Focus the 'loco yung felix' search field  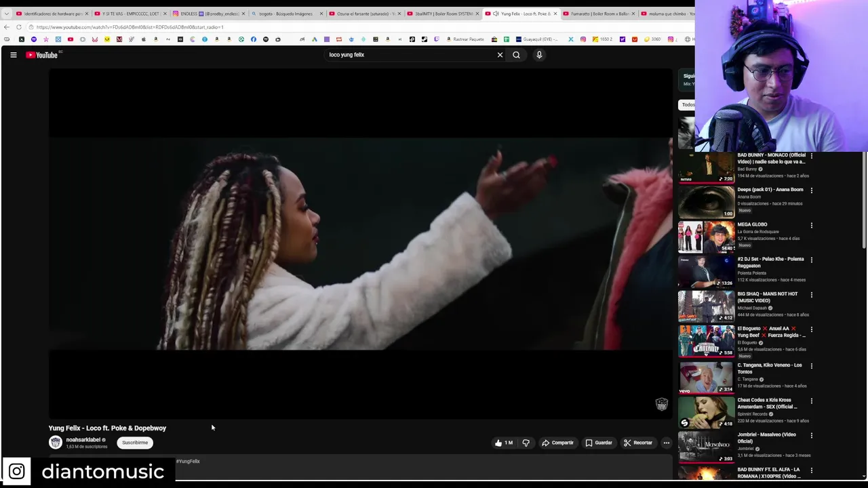[410, 55]
